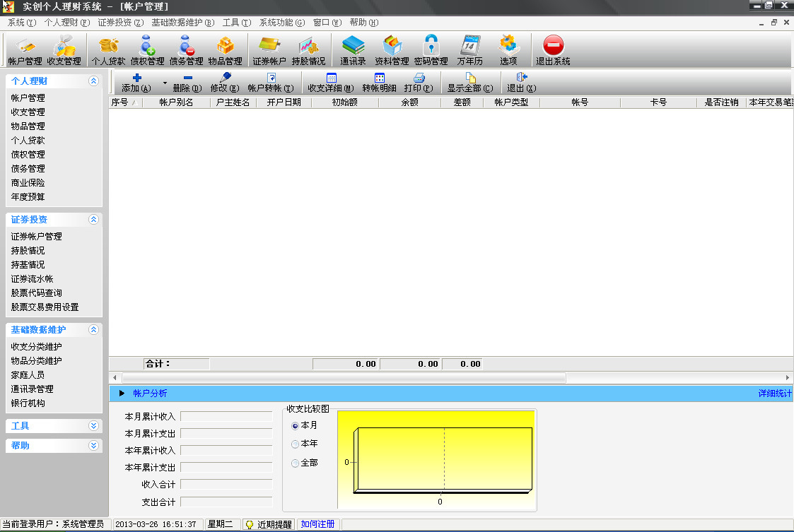Open the 系统(Y) menu
The height and width of the screenshot is (532, 794).
click(22, 23)
